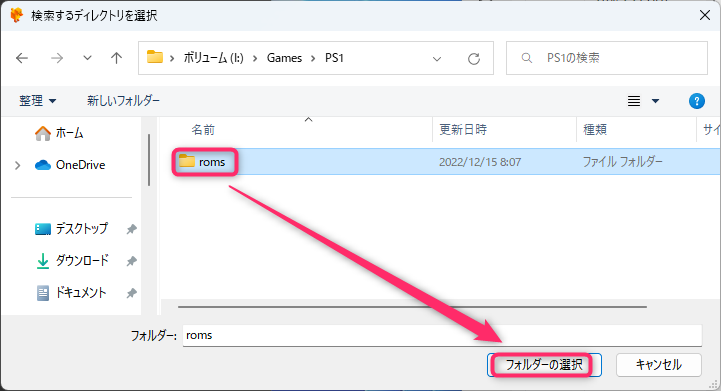
Task: Close the directory selection dialog
Action: pyautogui.click(x=704, y=15)
